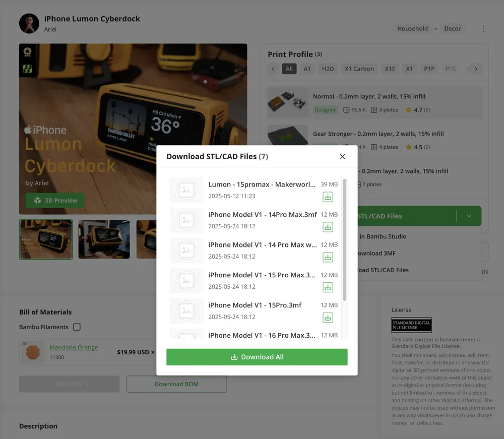This screenshot has height=439, width=504.
Task: Open the Mandarin Orange filament link
Action: (74, 347)
